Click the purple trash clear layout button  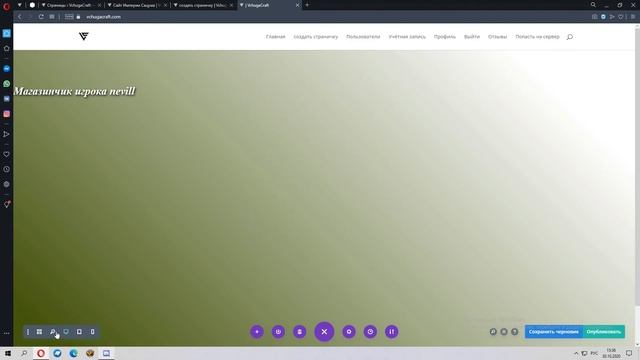pos(300,332)
